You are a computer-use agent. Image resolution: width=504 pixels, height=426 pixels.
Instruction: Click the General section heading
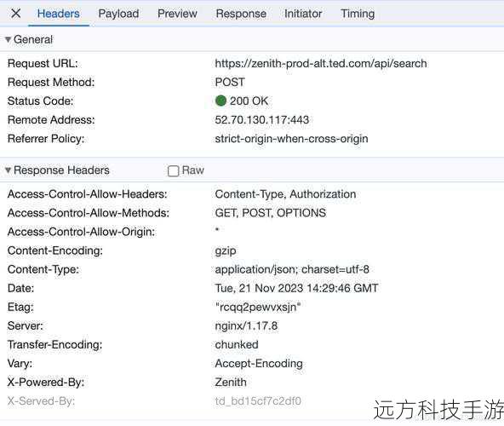pos(33,39)
